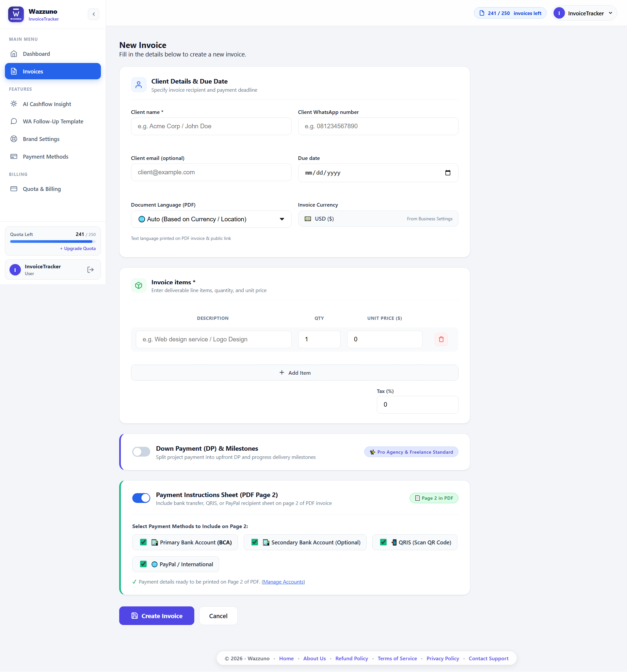The width and height of the screenshot is (627, 672).
Task: Open Terms of Service footer link
Action: [397, 659]
